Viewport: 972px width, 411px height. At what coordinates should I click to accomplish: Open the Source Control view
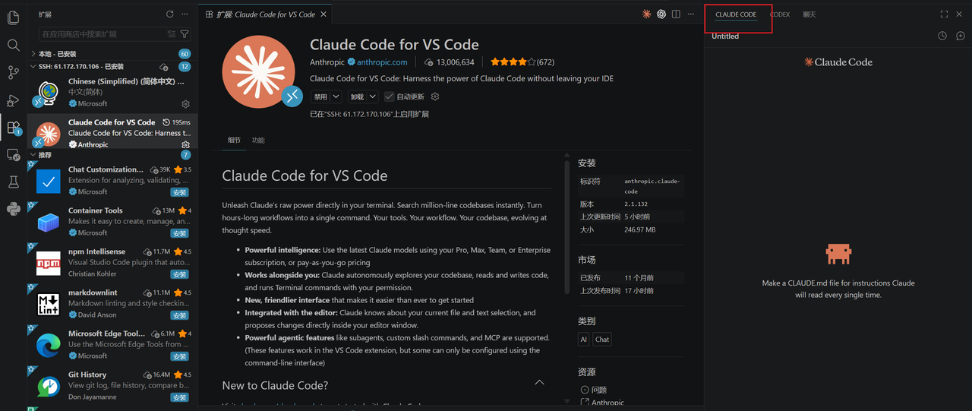point(12,73)
